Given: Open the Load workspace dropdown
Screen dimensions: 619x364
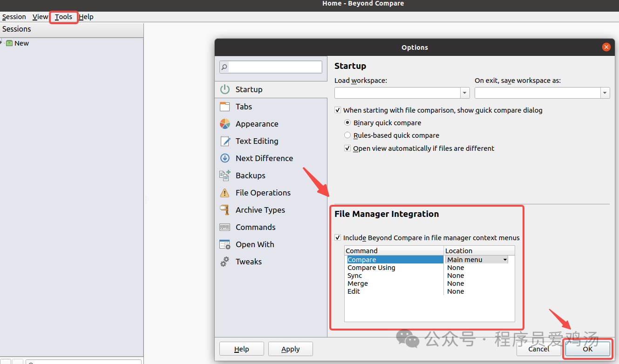Looking at the screenshot, I should click(464, 93).
